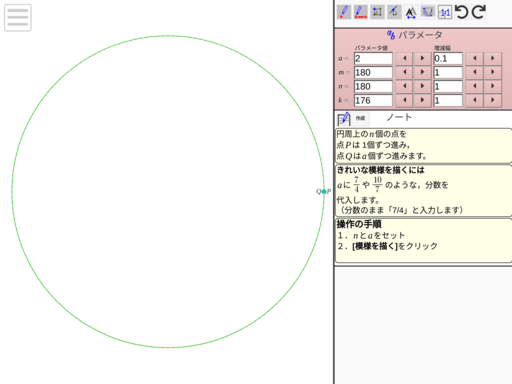The width and height of the screenshot is (512, 384).
Task: Redo the last action
Action: click(478, 12)
